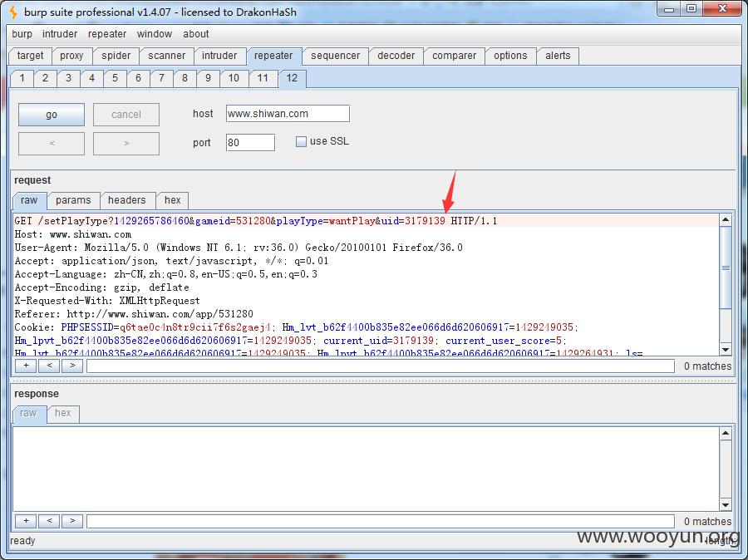Open repeater request tab 11
This screenshot has width=748, height=560.
tap(263, 78)
